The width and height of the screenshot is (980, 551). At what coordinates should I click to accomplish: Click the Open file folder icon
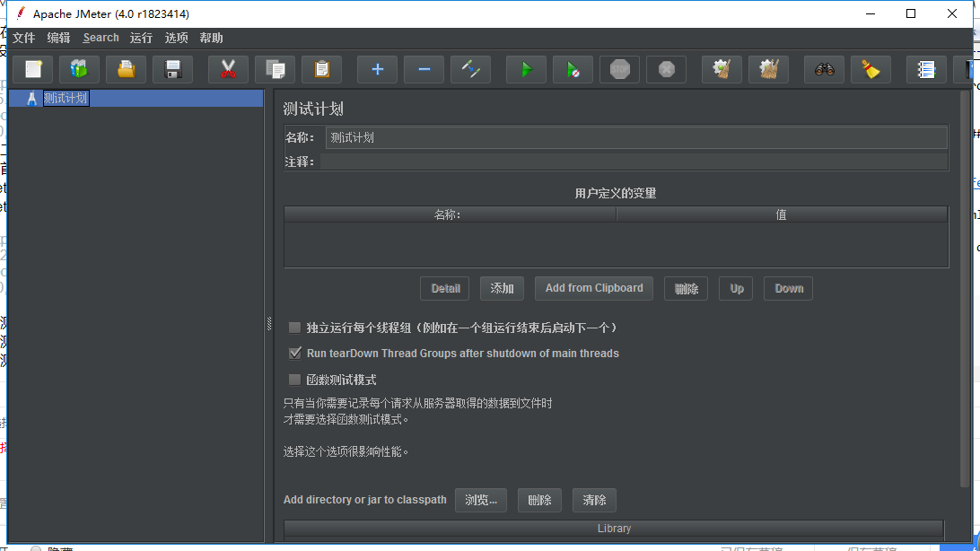coord(127,69)
